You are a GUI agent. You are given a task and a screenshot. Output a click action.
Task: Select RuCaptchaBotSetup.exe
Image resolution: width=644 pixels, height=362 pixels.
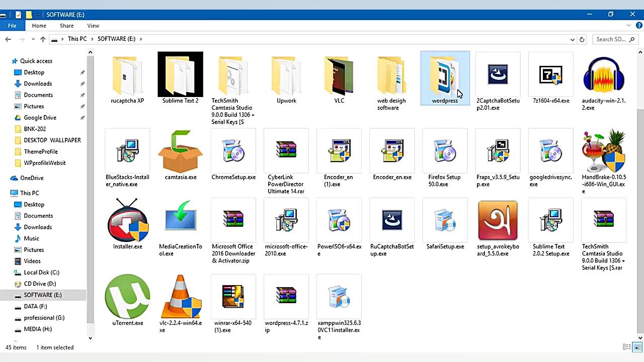392,228
